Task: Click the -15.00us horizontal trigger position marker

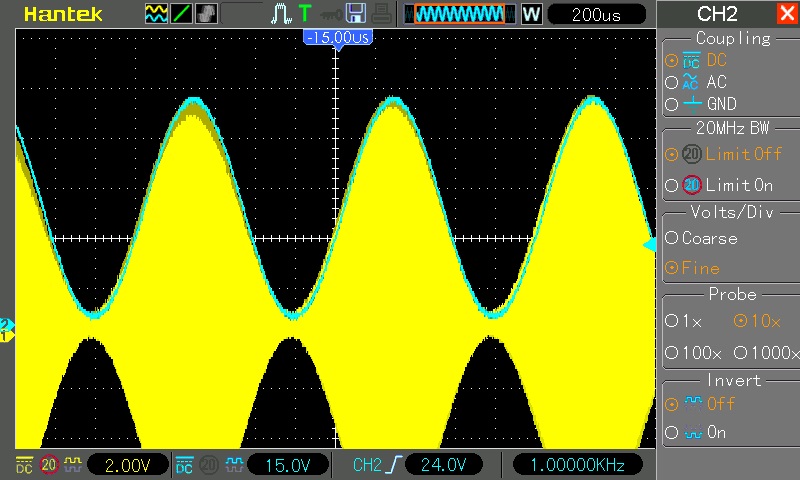Action: tap(338, 37)
